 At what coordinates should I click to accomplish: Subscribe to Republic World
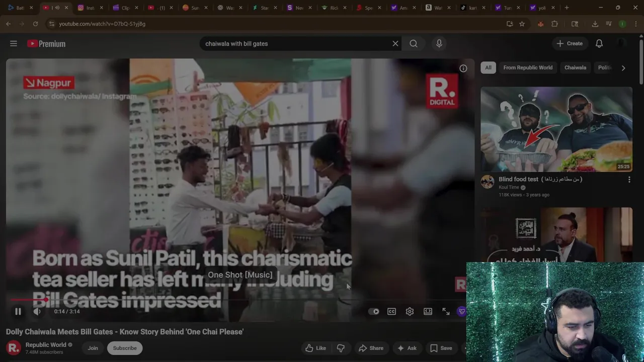coord(125,348)
